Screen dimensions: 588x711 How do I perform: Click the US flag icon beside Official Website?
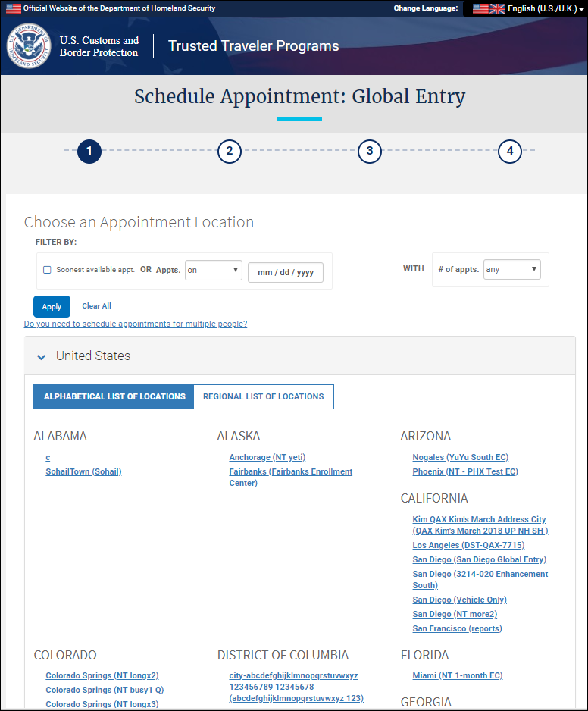(x=14, y=8)
